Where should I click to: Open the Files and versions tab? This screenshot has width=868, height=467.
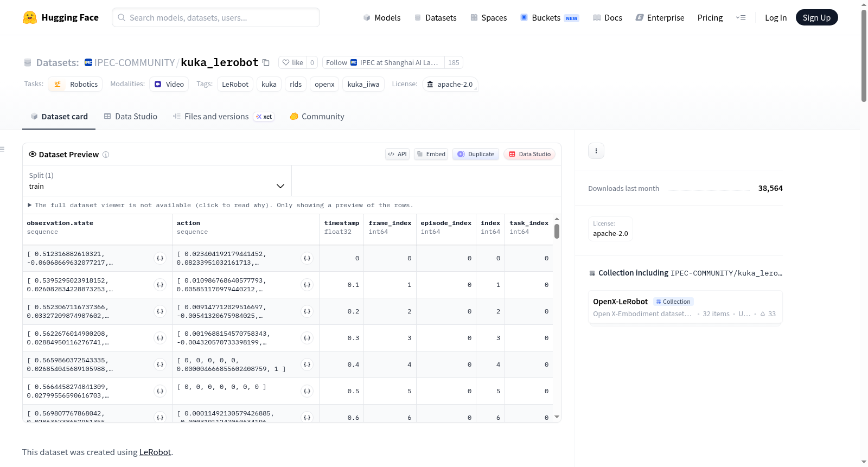point(224,117)
